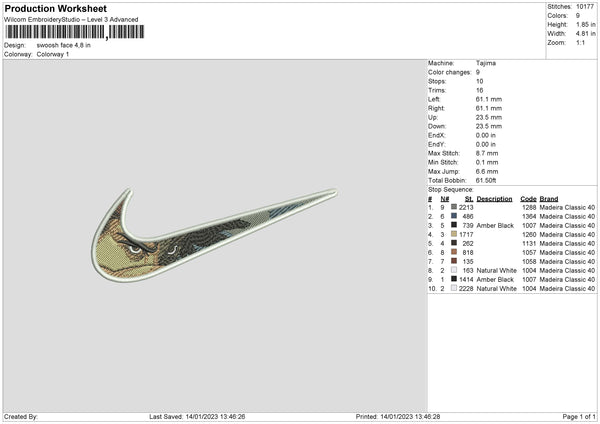600x424 pixels.
Task: Click the max stitch value '8.7 mm'
Action: coord(487,153)
